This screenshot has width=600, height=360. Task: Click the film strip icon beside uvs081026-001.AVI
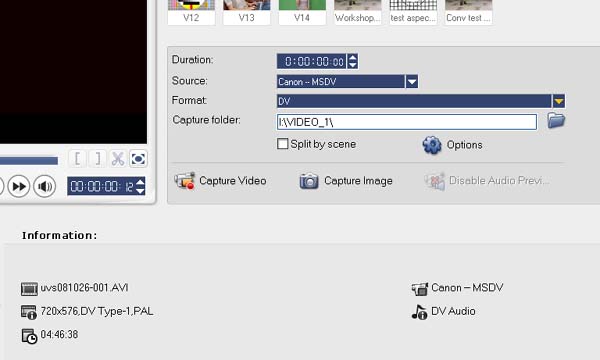click(x=29, y=288)
